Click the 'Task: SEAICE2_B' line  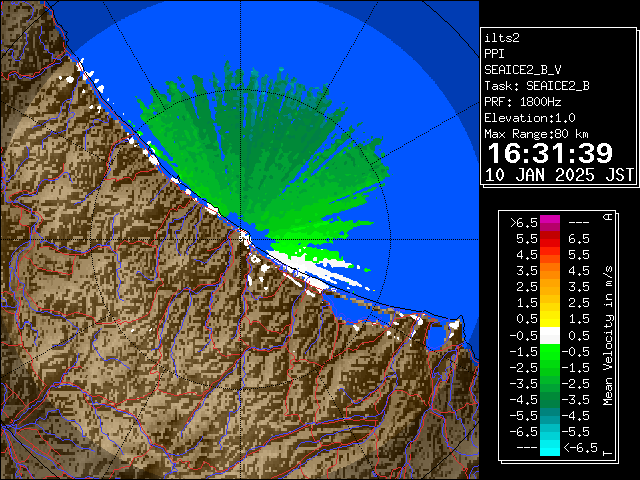pyautogui.click(x=537, y=86)
